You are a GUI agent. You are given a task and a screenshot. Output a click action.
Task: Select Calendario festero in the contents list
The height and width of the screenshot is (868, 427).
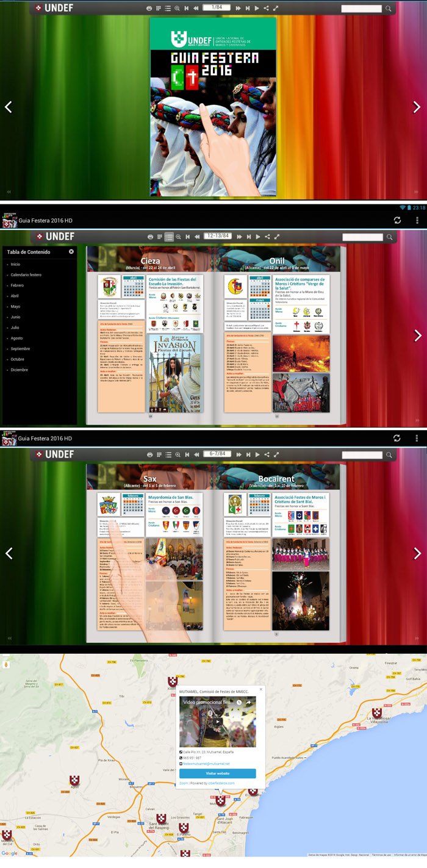[26, 274]
